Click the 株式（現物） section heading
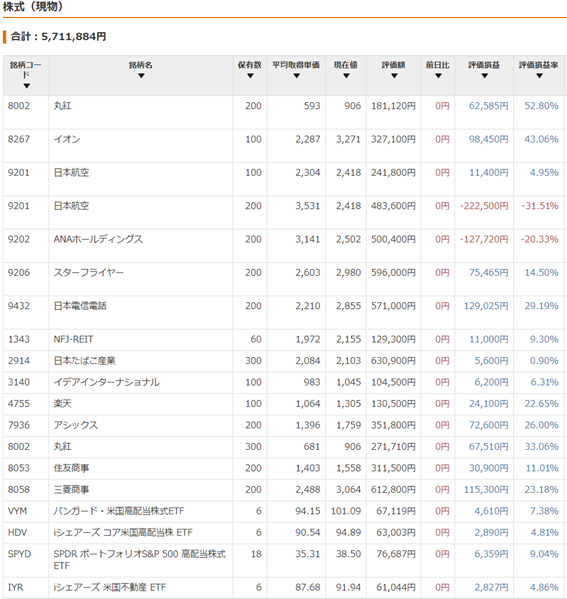The width and height of the screenshot is (567, 599). point(32,6)
